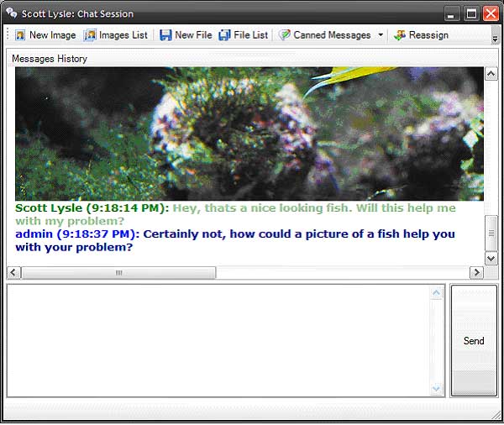Select the New Image label
This screenshot has width=504, height=425.
[x=52, y=35]
